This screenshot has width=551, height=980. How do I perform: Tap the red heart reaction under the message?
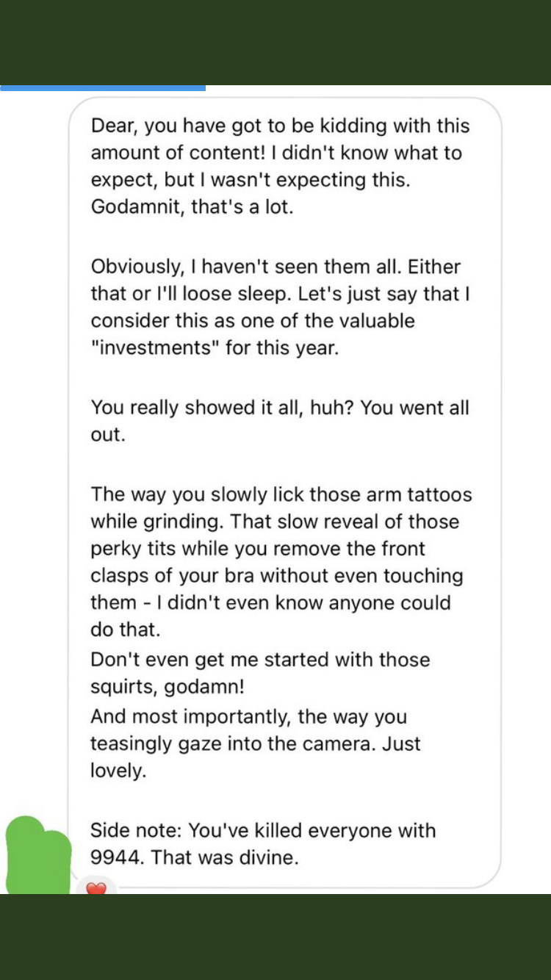pos(96,887)
